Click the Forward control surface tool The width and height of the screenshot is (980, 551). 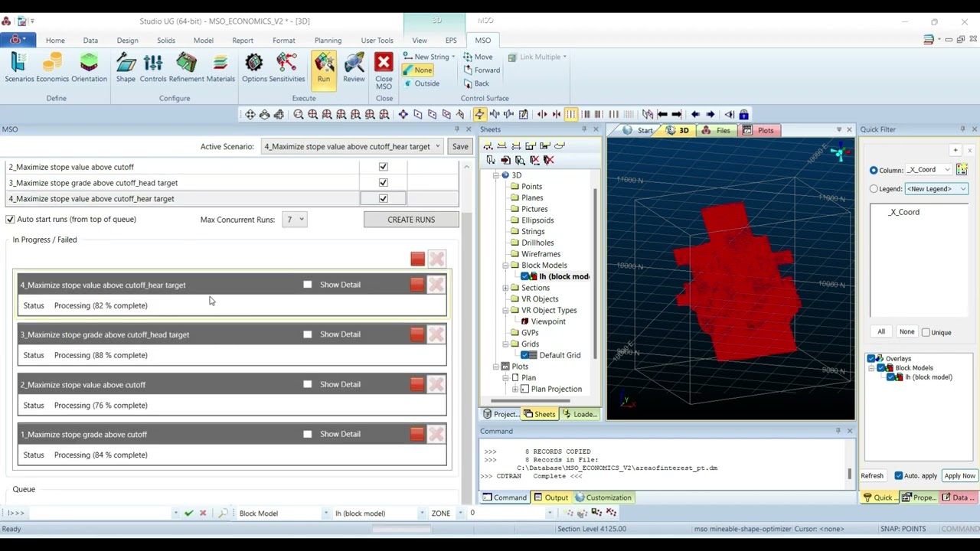(x=482, y=70)
